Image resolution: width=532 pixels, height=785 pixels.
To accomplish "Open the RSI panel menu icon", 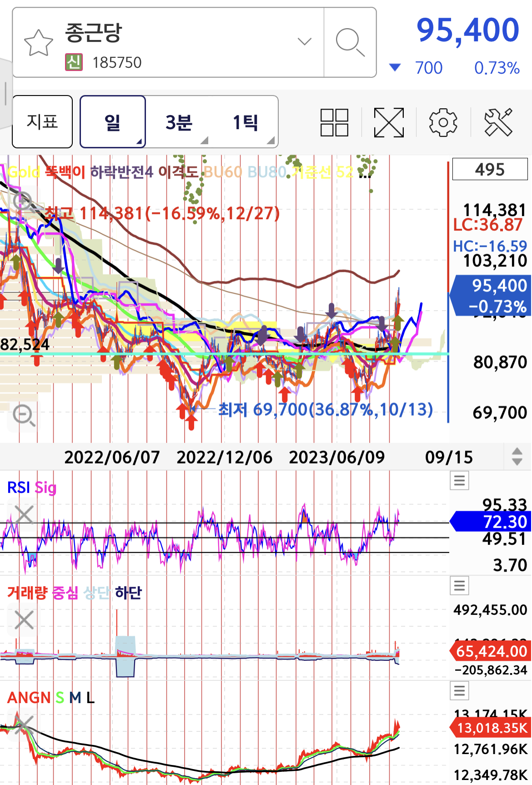I will (459, 480).
